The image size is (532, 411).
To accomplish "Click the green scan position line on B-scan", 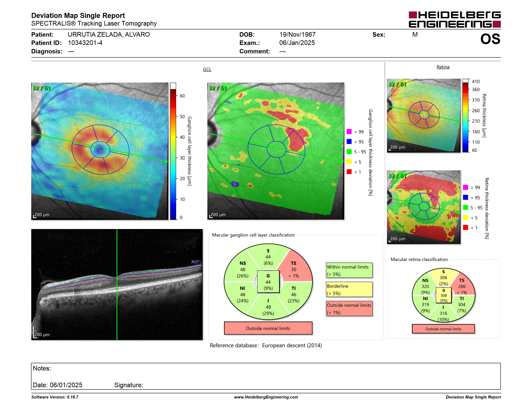I will (x=117, y=284).
